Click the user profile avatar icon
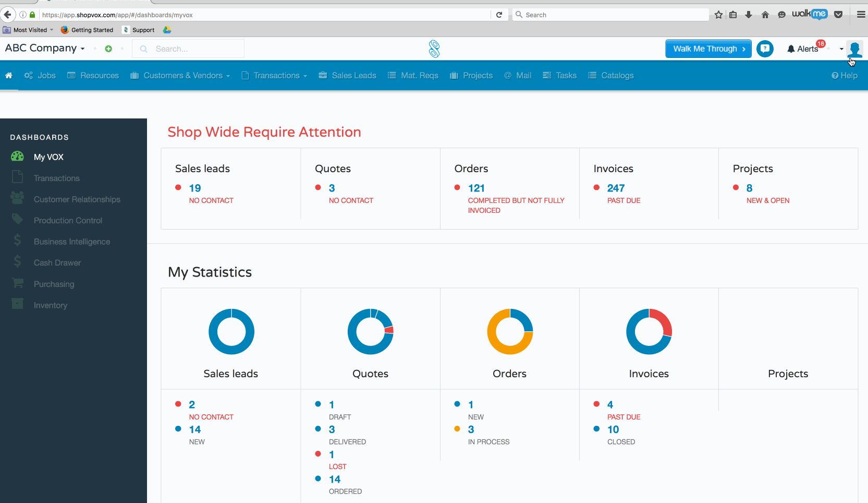The width and height of the screenshot is (868, 503). coord(854,49)
